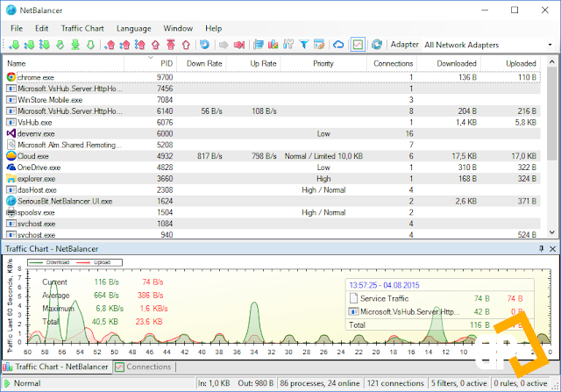Screen dimensions: 561x392
Task: Set normal download priority (green arrow, small up-down arrows)
Action: click(x=29, y=45)
